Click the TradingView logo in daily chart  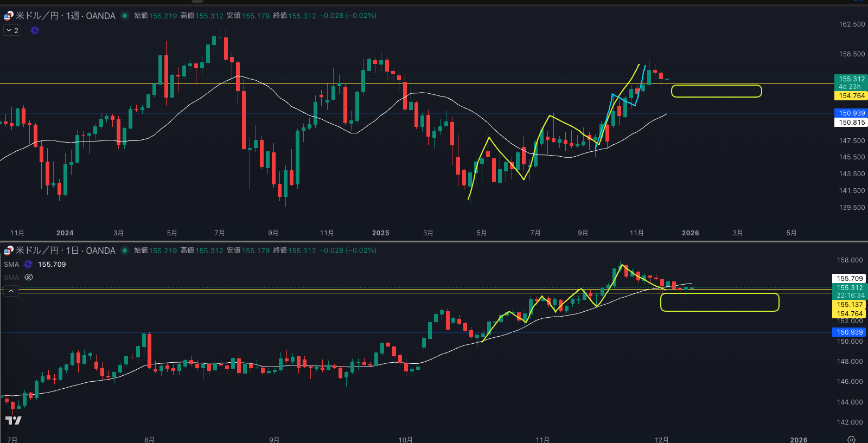[14, 420]
